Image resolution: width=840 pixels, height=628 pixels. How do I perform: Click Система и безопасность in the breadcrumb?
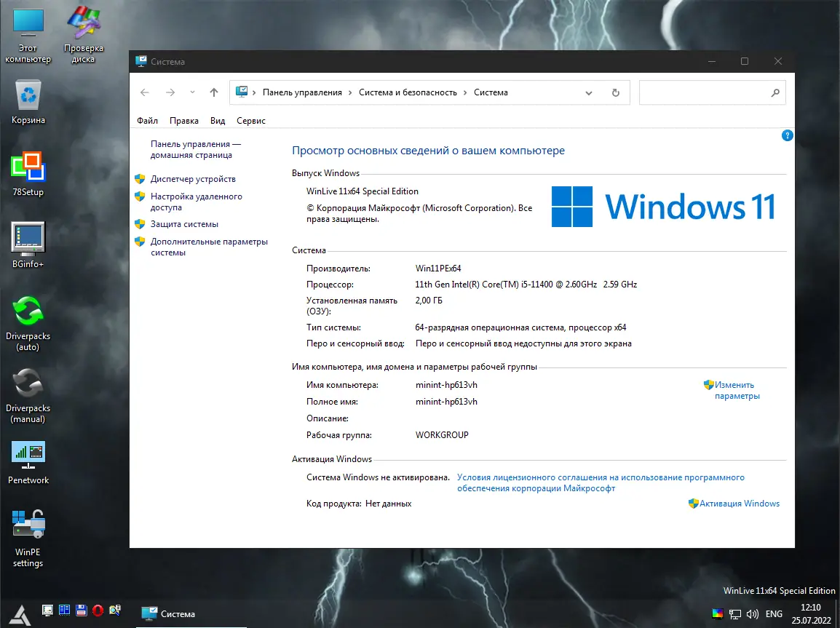[x=408, y=92]
